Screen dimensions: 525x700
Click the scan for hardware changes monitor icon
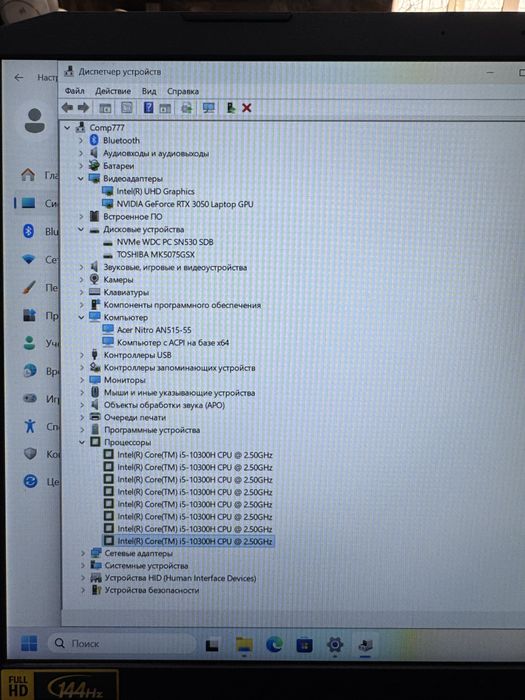pos(208,108)
